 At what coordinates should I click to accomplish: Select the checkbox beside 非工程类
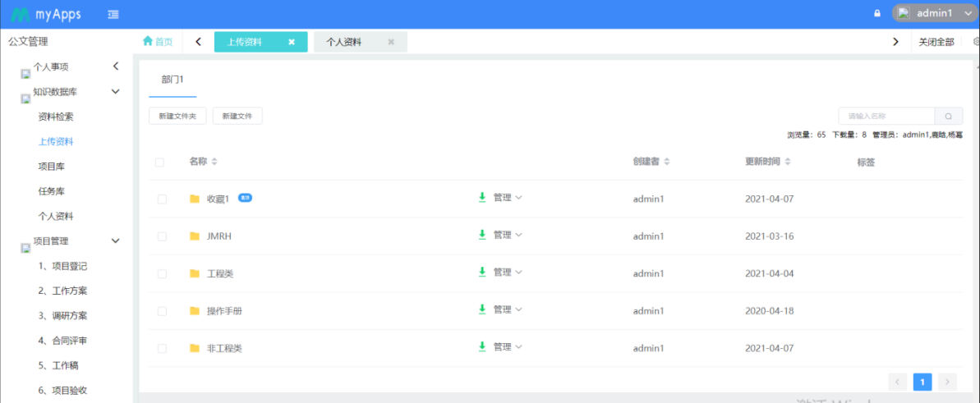tap(162, 348)
